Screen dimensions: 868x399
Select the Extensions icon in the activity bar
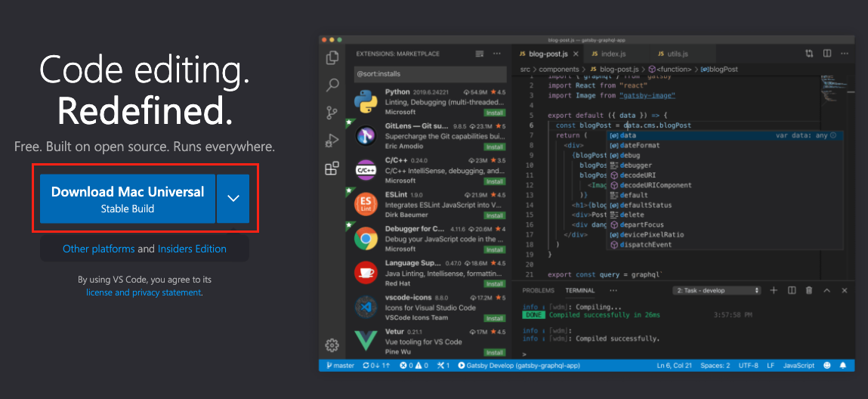[332, 169]
